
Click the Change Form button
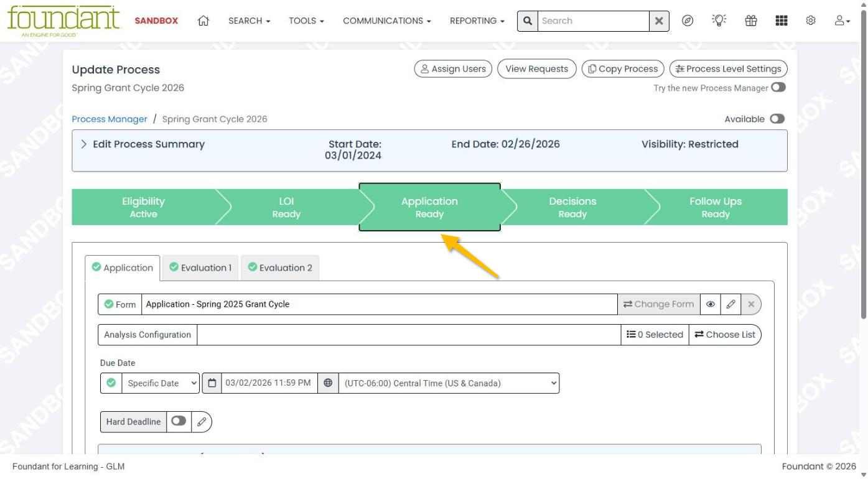click(659, 304)
